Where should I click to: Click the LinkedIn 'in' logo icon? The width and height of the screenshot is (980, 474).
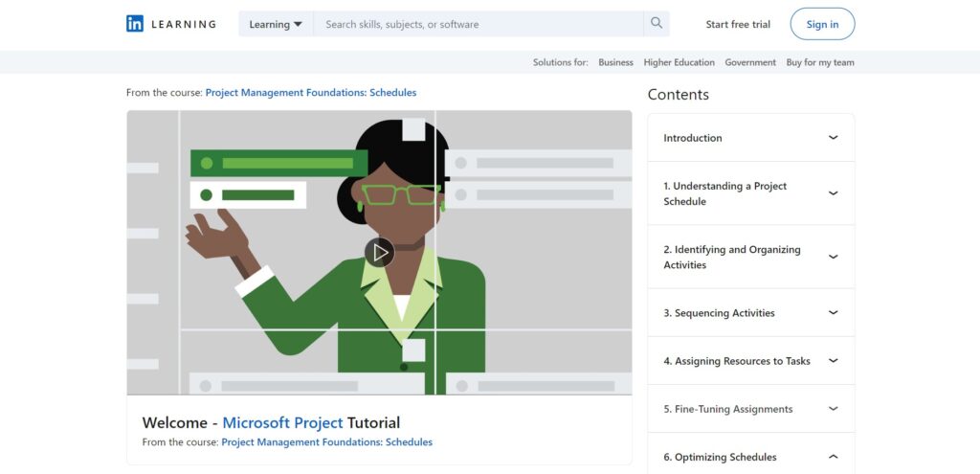click(x=134, y=24)
